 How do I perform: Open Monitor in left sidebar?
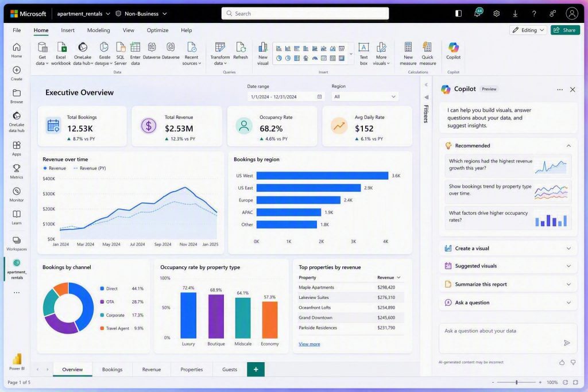click(x=17, y=194)
